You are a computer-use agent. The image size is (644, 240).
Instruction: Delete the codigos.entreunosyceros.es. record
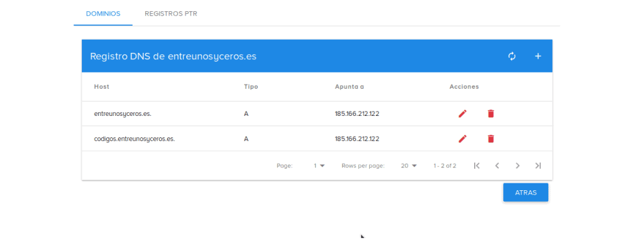[491, 139]
